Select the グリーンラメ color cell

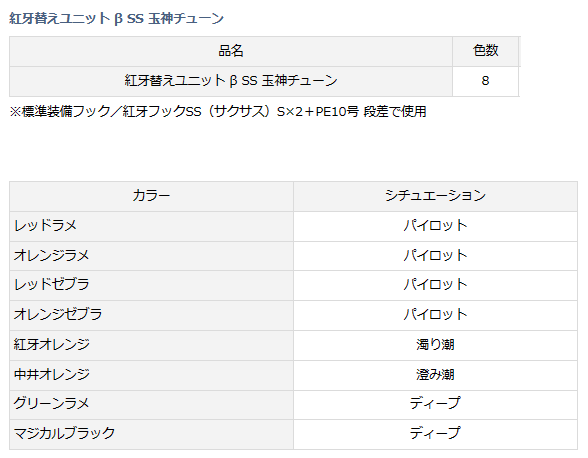[x=152, y=404]
